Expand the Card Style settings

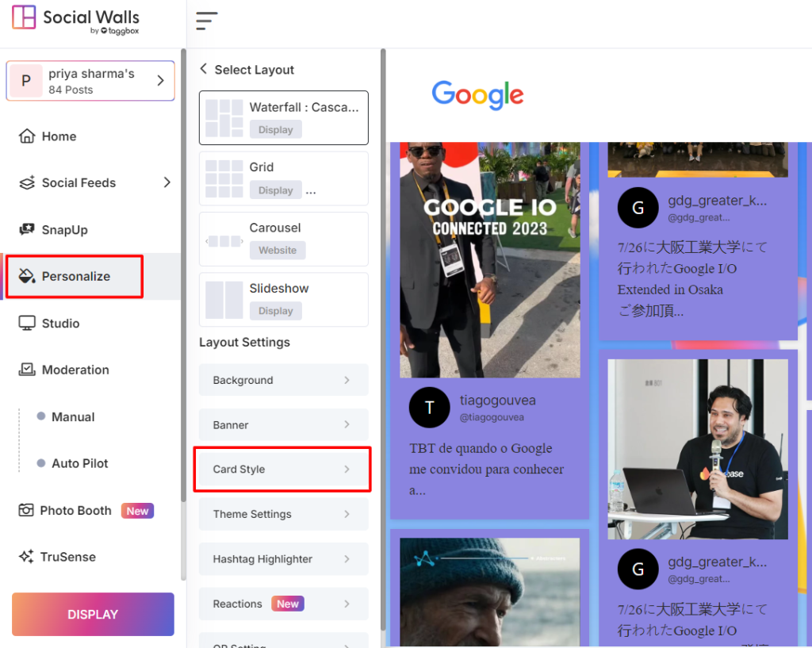(x=283, y=470)
